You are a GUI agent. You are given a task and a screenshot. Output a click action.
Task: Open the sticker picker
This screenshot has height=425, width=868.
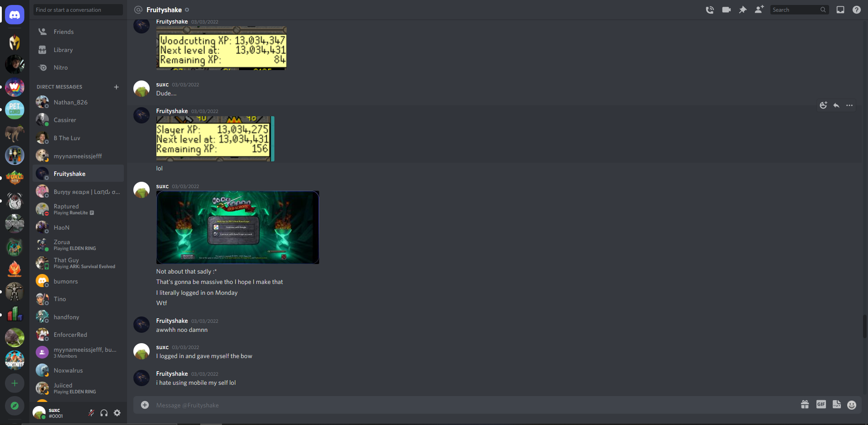(837, 405)
